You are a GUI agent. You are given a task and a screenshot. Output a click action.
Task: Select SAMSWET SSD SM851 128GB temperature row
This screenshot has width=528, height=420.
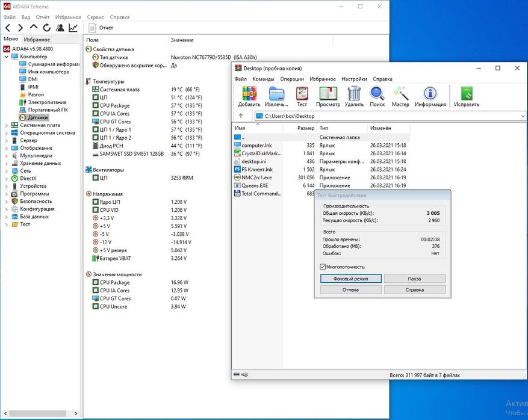click(x=146, y=154)
